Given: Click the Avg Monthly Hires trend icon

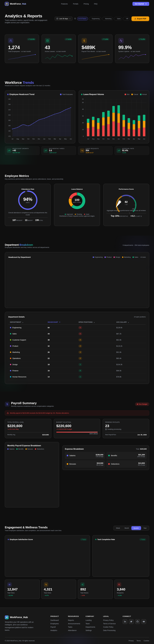Looking at the screenshot, I should 46,150.
